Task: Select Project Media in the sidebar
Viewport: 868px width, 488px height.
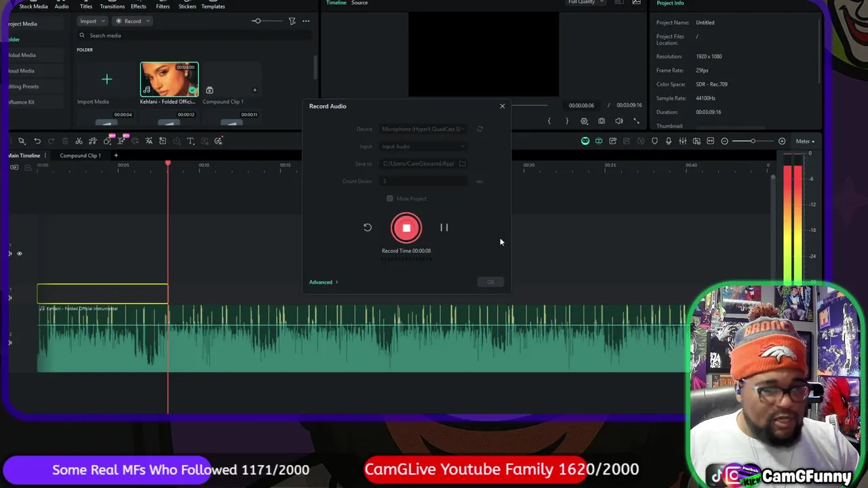Action: 22,24
